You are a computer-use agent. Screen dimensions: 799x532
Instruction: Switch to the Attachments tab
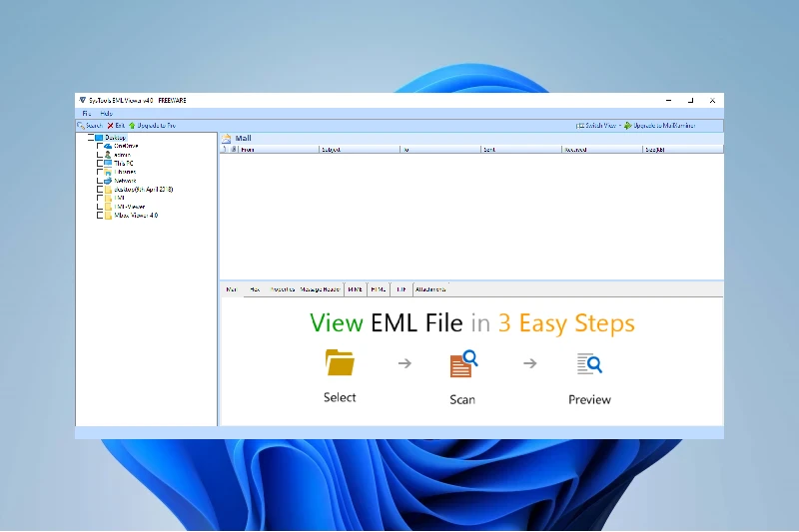point(430,289)
